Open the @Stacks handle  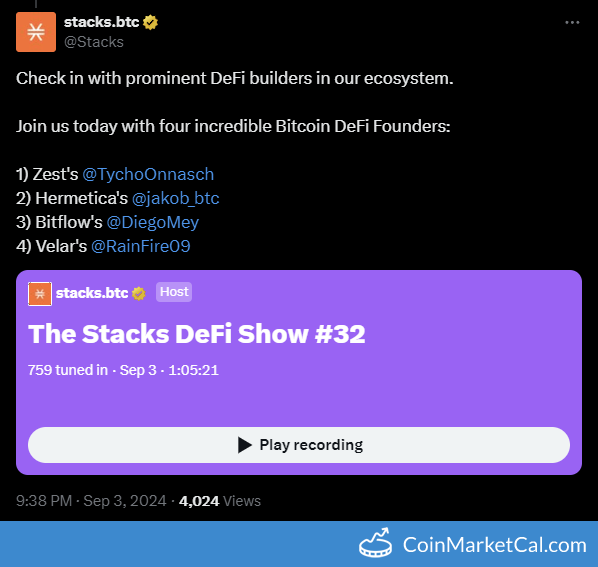coord(94,42)
